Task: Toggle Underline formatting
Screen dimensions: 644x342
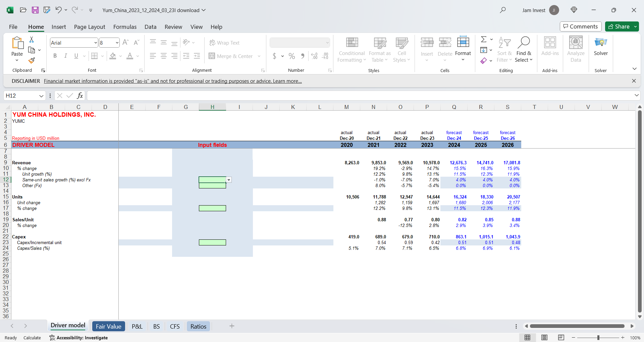Action: point(76,56)
